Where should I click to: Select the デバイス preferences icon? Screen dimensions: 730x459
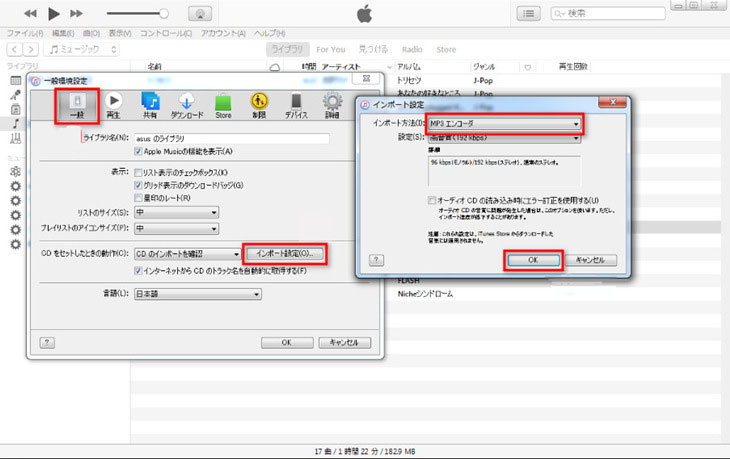(x=296, y=106)
